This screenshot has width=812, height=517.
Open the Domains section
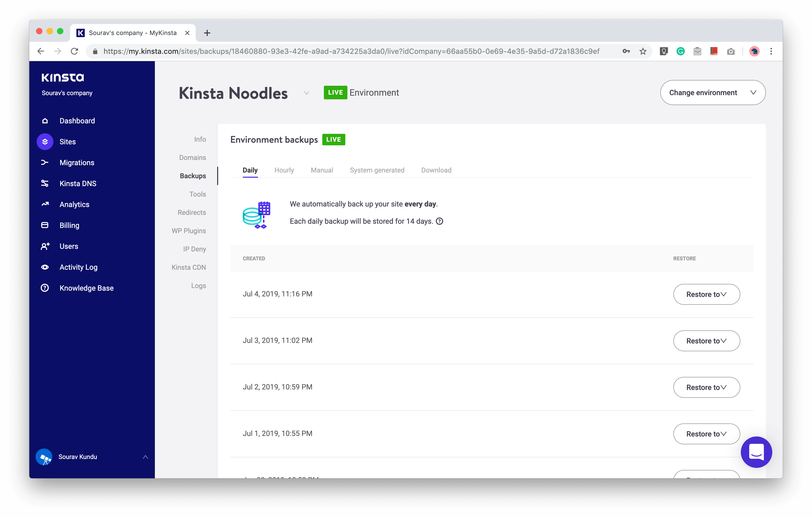coord(192,157)
